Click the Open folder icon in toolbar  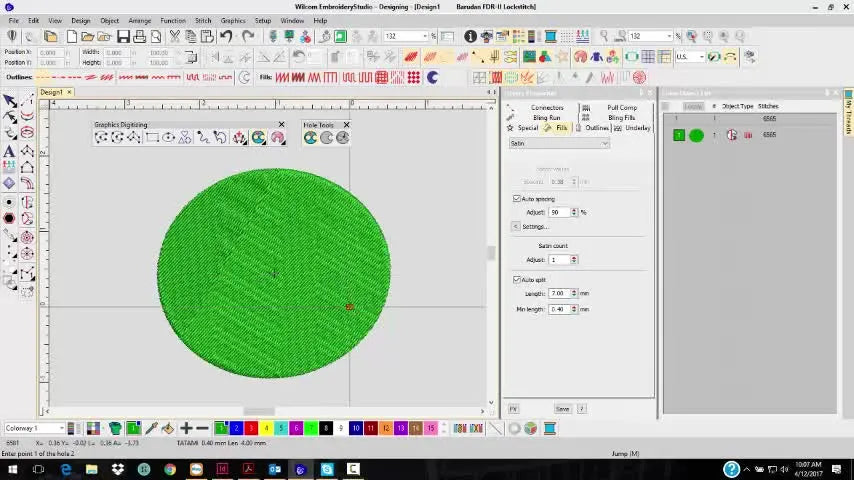(87, 37)
